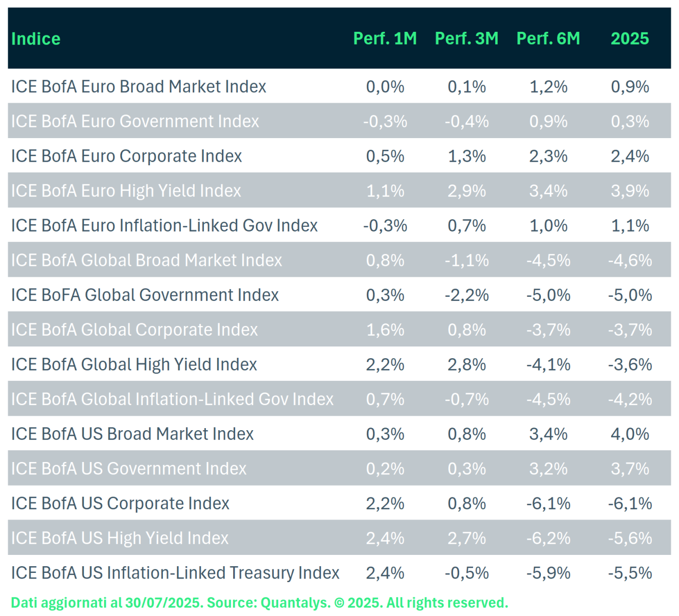Select ICE BofA Global High Yield Index label
Viewport: 679px width, 616px height.
click(134, 364)
